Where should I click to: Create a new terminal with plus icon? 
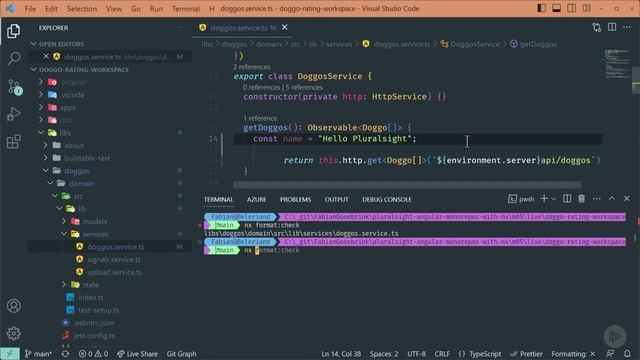pos(544,199)
